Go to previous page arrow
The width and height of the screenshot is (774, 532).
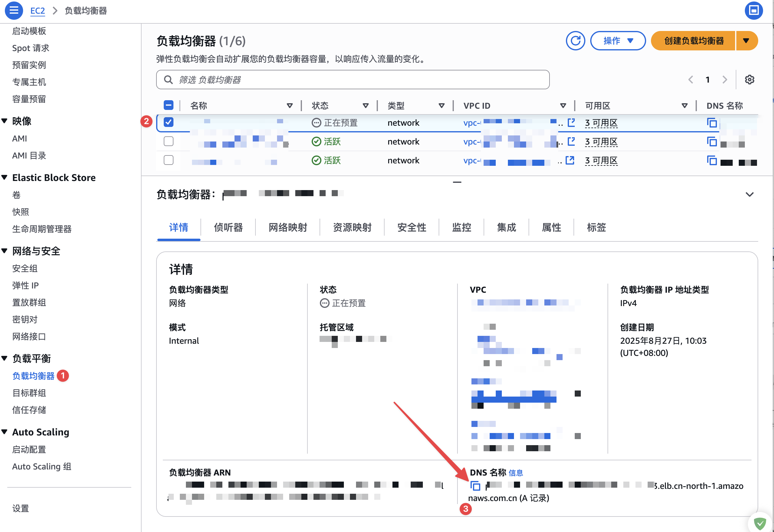pos(691,80)
